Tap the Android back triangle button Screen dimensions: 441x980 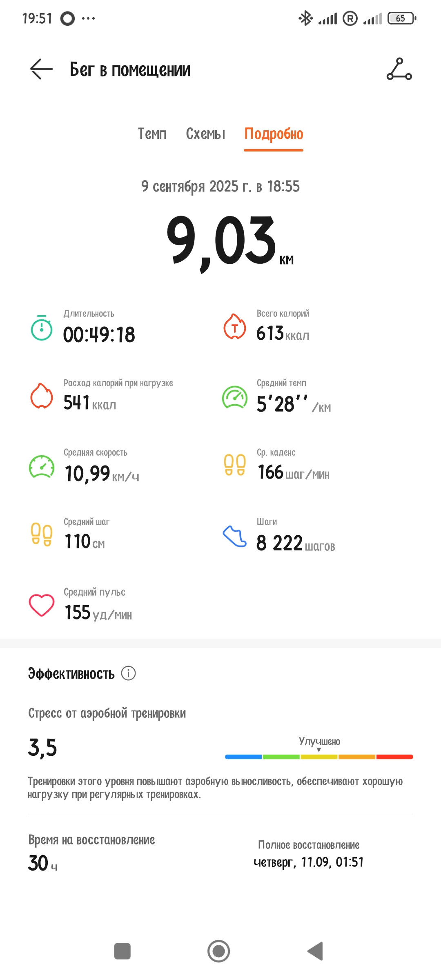pos(316,951)
